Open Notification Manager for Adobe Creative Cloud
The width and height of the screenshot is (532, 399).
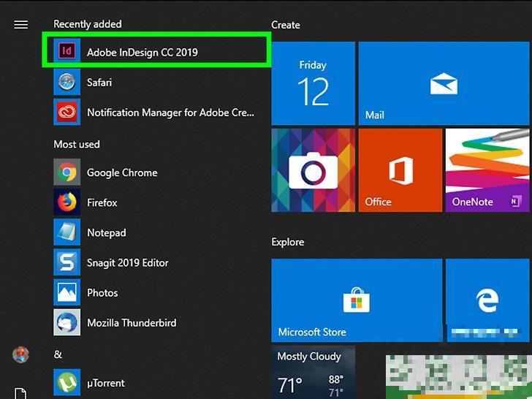pyautogui.click(x=170, y=113)
